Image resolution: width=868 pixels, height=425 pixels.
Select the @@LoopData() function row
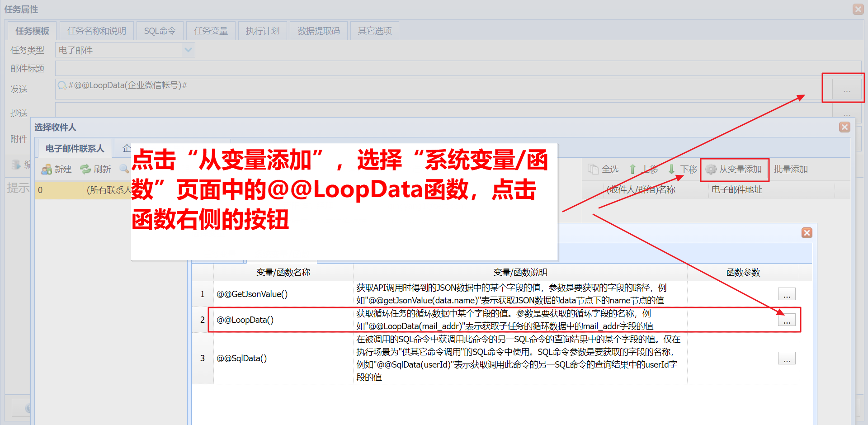495,320
